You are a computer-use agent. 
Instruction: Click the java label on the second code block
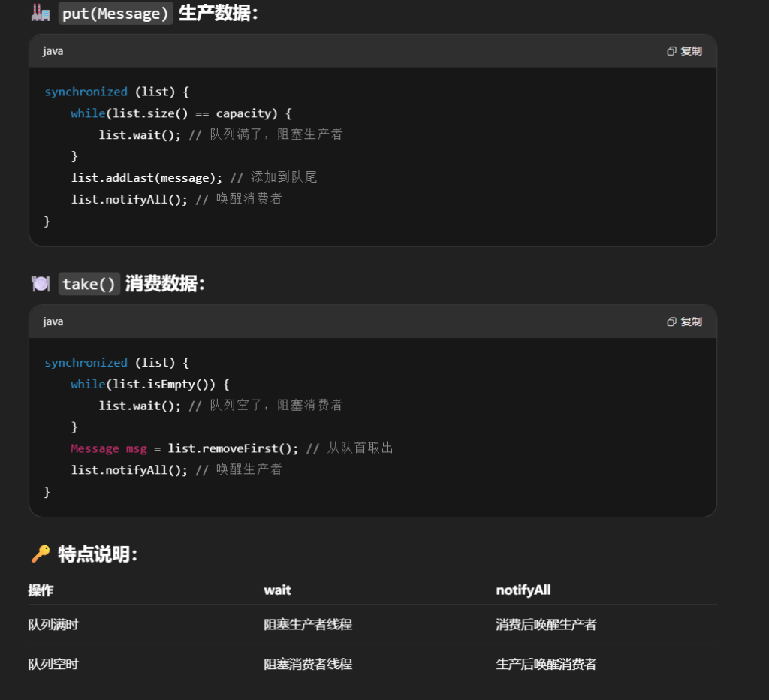53,321
